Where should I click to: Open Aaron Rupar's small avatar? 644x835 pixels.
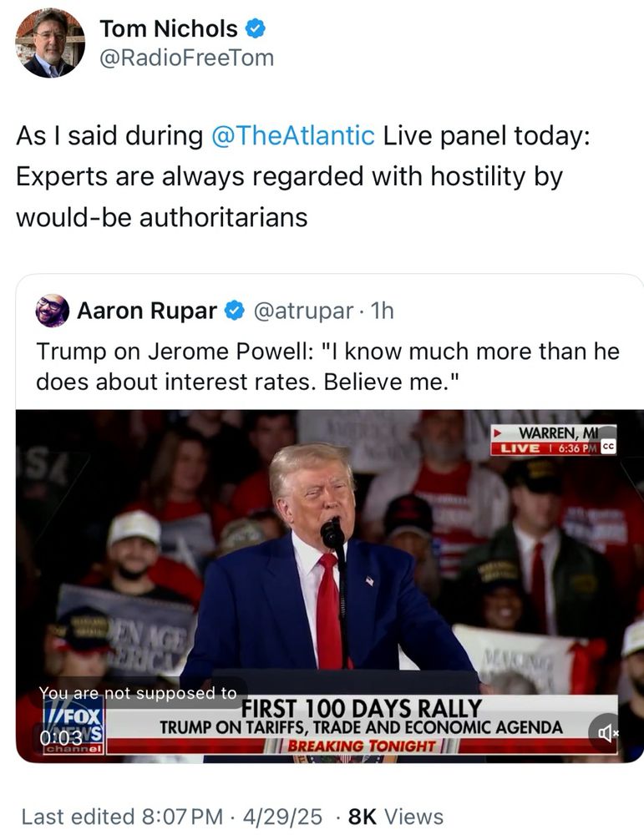52,311
